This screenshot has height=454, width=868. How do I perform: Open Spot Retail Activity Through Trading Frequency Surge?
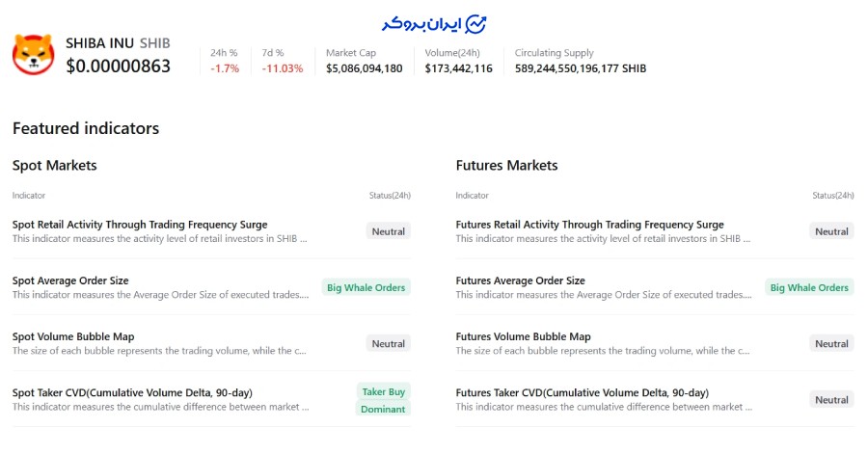coord(140,225)
